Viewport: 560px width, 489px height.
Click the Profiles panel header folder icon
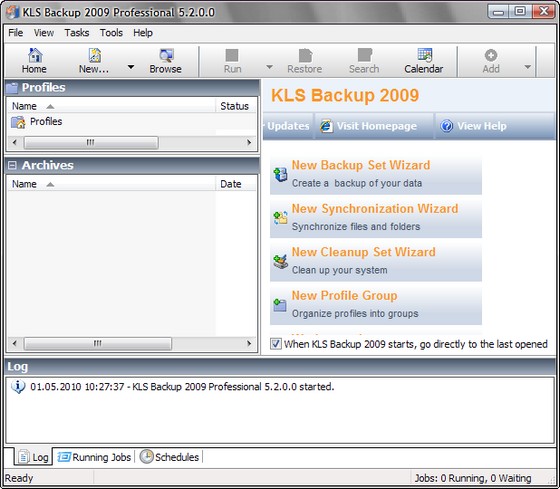tap(12, 88)
